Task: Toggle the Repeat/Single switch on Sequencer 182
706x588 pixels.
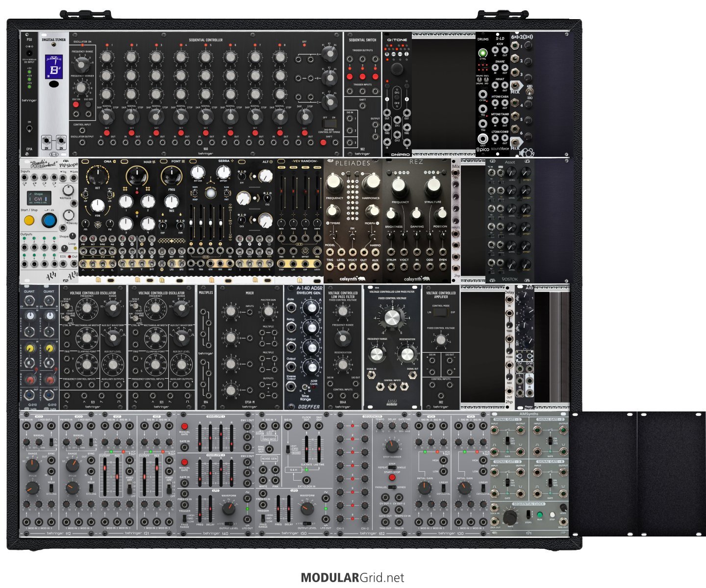Action: tap(392, 467)
